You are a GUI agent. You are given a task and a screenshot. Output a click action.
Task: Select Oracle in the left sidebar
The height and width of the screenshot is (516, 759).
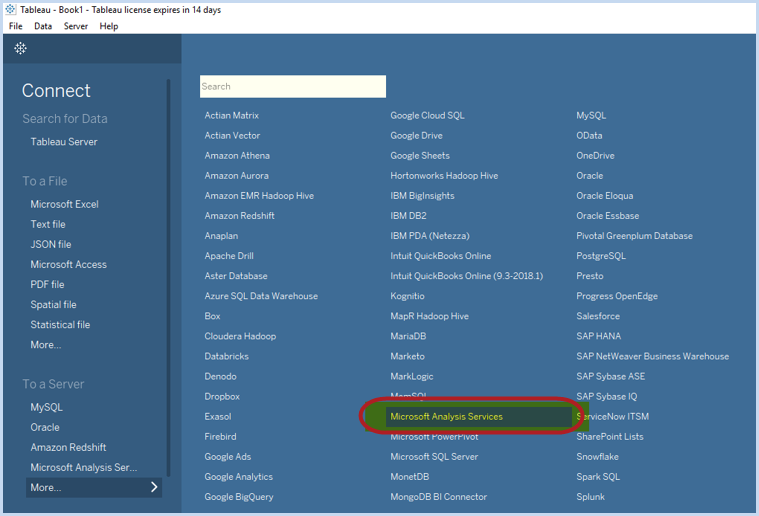coord(45,427)
